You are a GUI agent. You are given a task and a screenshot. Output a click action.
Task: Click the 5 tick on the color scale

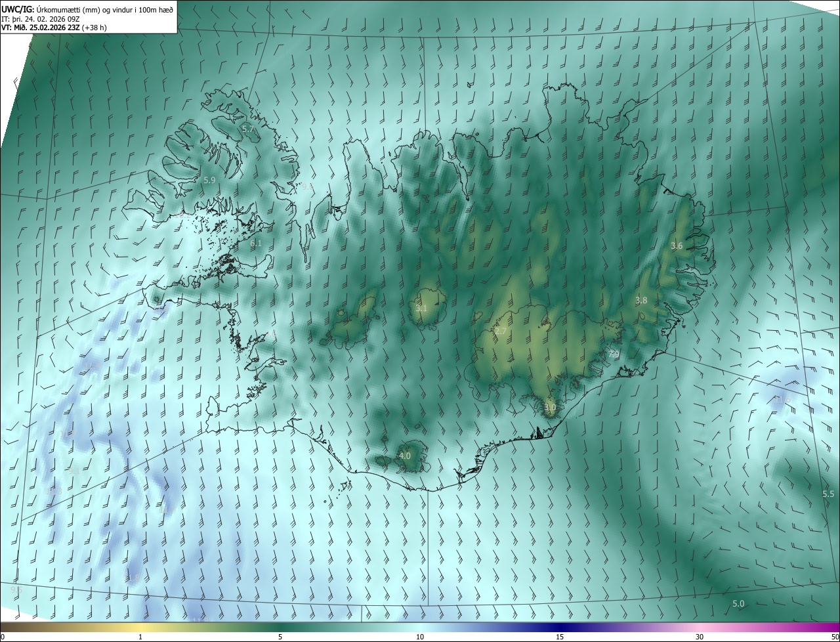pyautogui.click(x=280, y=637)
